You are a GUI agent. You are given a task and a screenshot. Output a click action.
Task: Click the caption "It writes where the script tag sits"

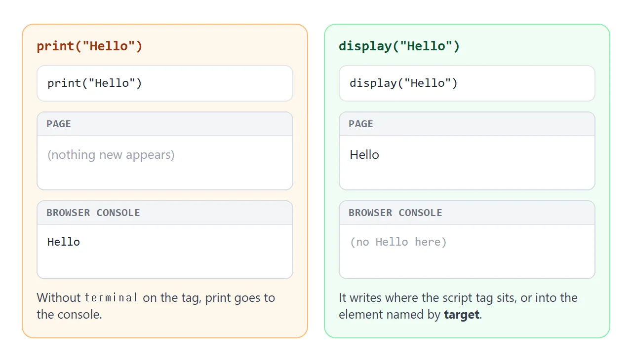(458, 306)
